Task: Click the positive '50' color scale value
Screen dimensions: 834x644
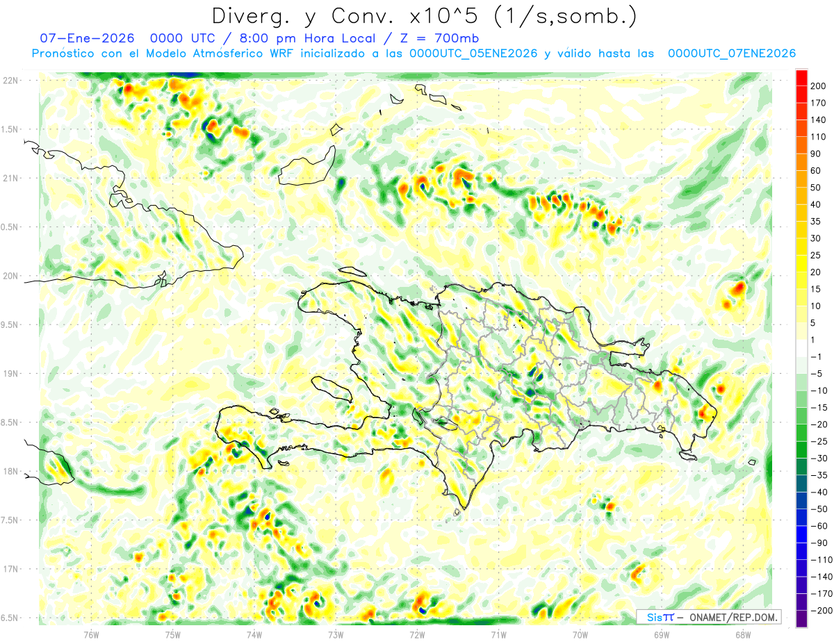Action: coord(817,188)
